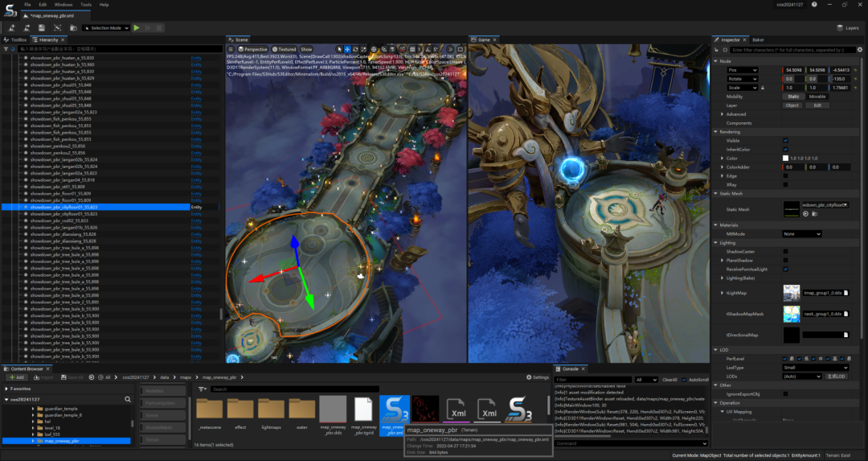Viewport: 868px width, 461px height.
Task: Toggle the AutoScroll checkbox in Console
Action: pyautogui.click(x=684, y=380)
